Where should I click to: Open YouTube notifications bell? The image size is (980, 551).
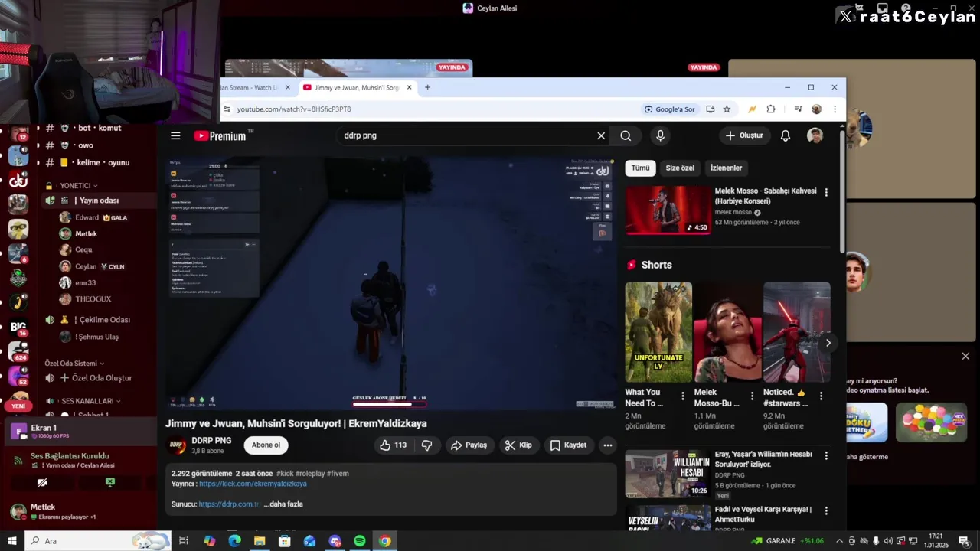(x=785, y=135)
